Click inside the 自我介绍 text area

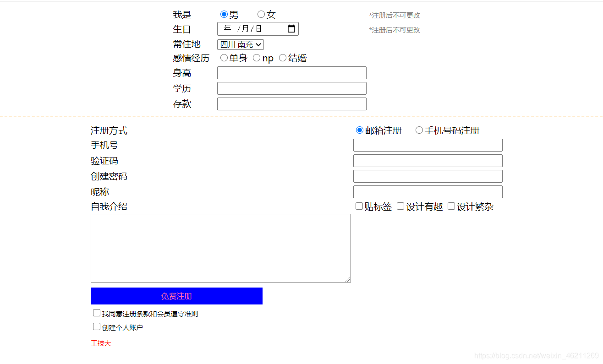(x=221, y=248)
